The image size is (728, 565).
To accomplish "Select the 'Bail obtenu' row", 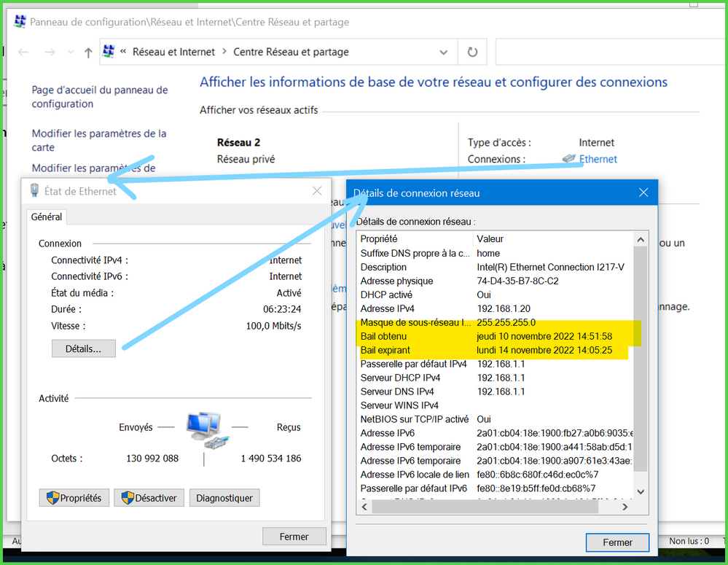I will pos(496,336).
